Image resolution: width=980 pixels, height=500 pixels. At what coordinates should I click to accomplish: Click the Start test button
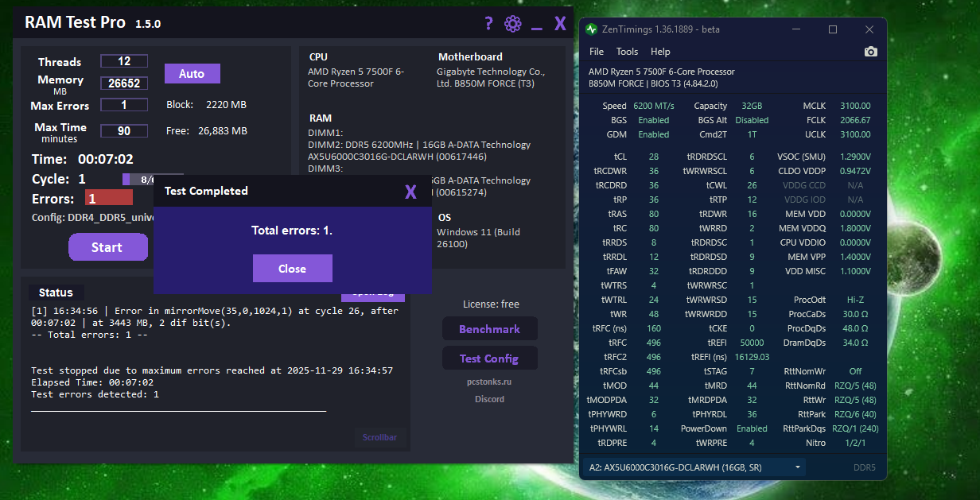click(107, 247)
